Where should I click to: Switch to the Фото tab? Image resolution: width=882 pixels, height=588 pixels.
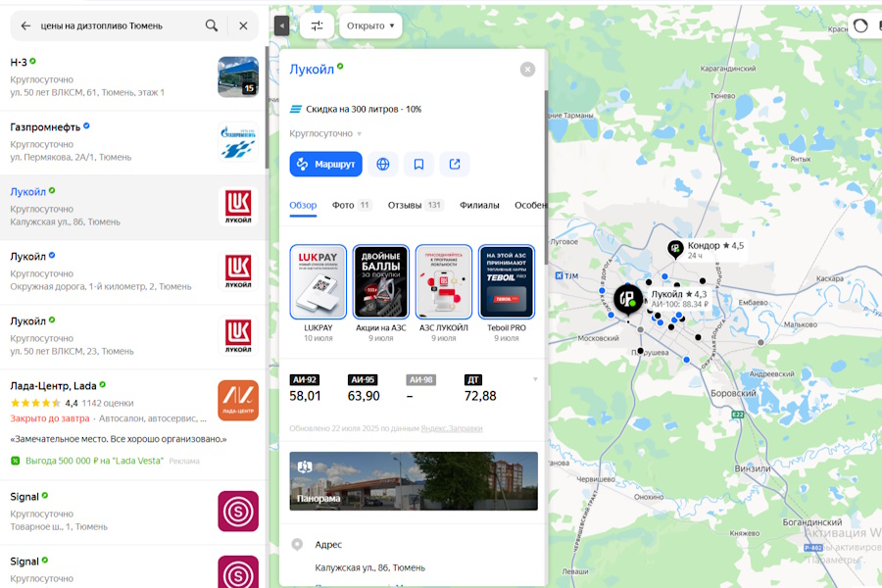pyautogui.click(x=350, y=205)
